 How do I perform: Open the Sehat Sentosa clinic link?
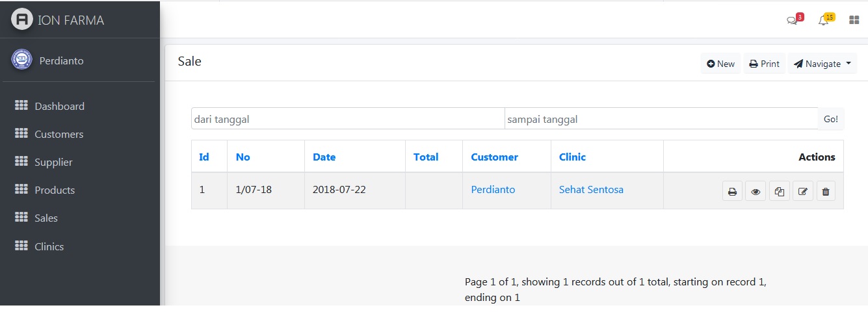[591, 190]
